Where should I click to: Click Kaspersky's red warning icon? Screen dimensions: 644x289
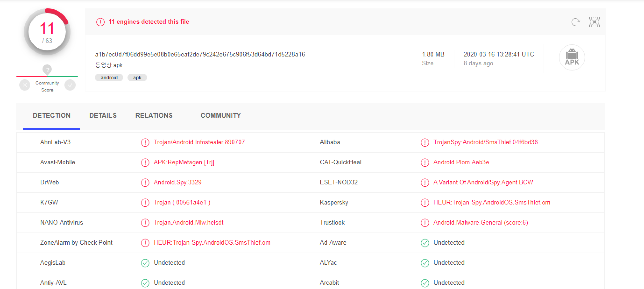pos(425,202)
